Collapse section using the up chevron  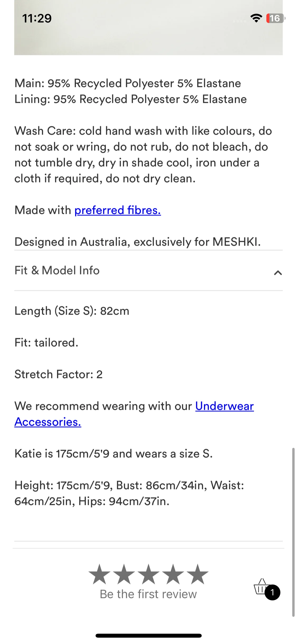[278, 273]
